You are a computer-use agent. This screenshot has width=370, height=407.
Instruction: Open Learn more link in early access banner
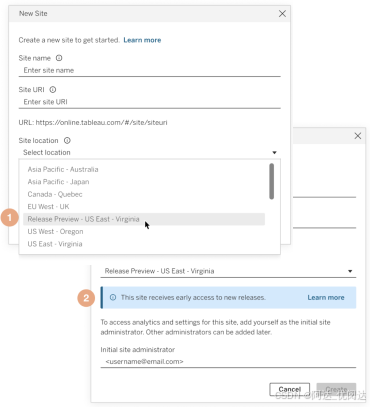tap(326, 297)
